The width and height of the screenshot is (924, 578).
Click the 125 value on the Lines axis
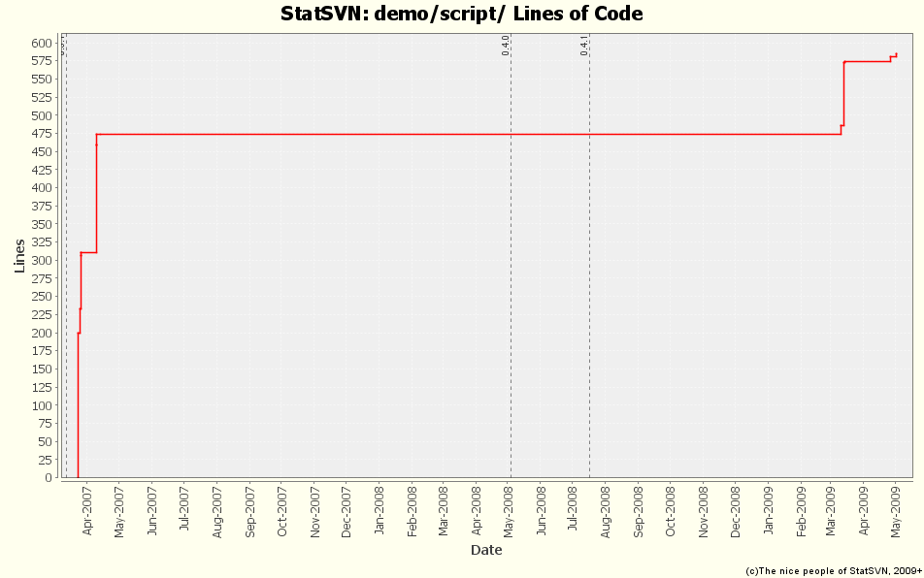point(42,387)
